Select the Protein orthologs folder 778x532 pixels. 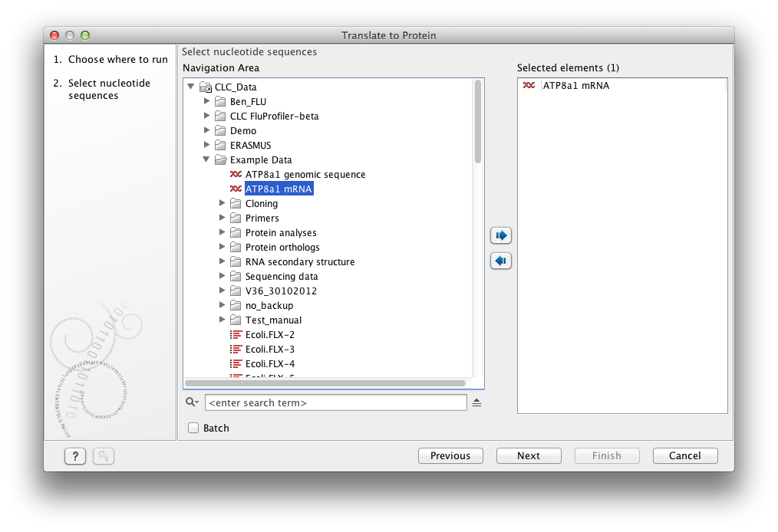[282, 248]
